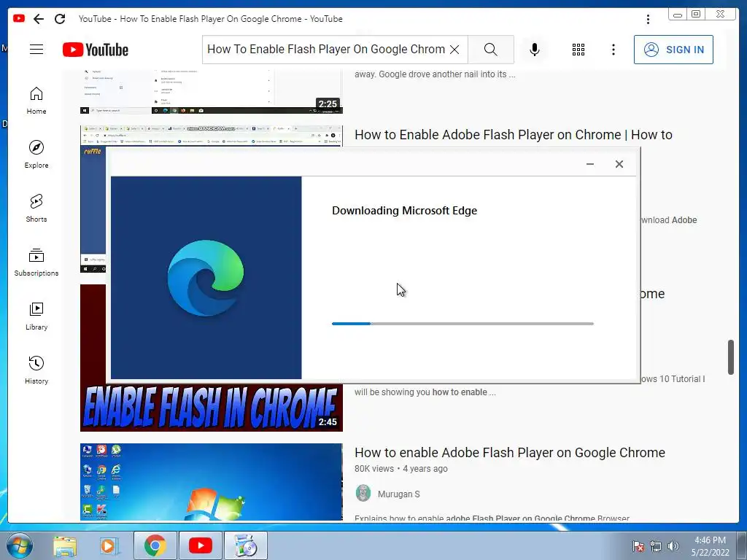
Task: Open the installer program taskbar icon
Action: click(245, 545)
